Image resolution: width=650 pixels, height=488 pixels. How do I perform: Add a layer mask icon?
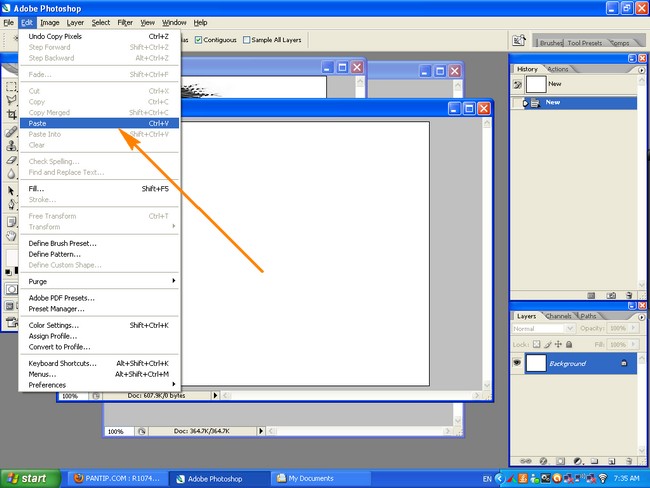pos(560,461)
